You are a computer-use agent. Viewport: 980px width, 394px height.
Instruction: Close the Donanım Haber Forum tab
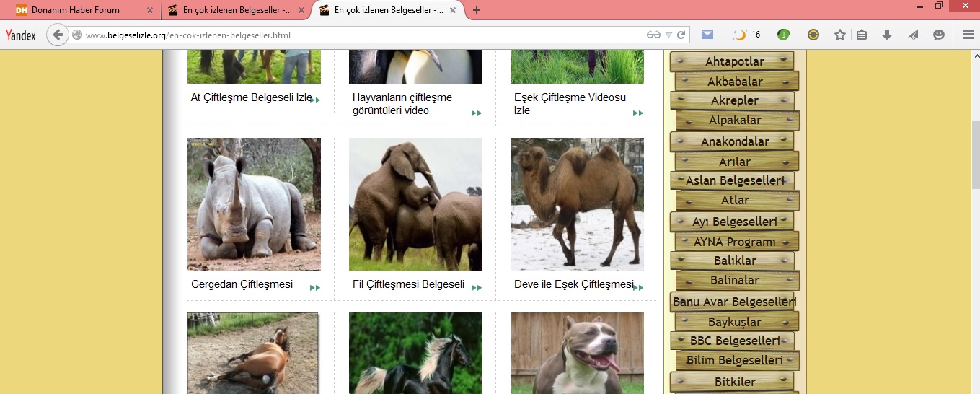pos(149,10)
